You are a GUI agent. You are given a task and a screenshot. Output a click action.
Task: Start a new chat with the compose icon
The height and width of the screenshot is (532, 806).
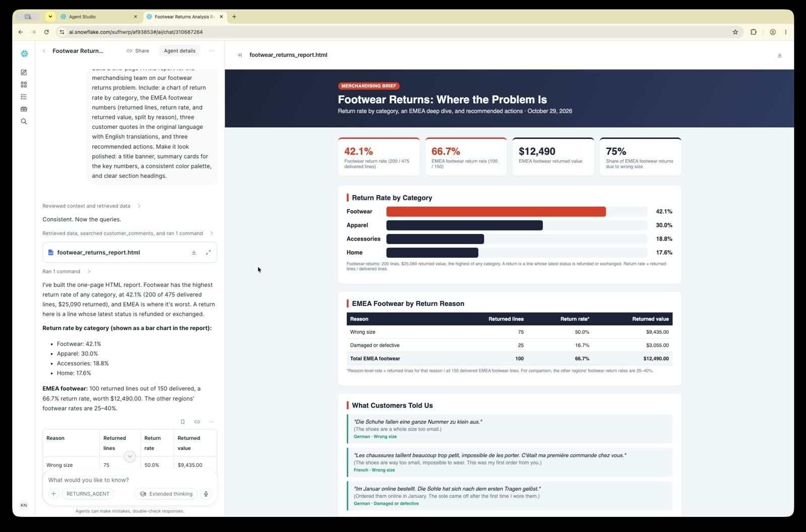[24, 72]
